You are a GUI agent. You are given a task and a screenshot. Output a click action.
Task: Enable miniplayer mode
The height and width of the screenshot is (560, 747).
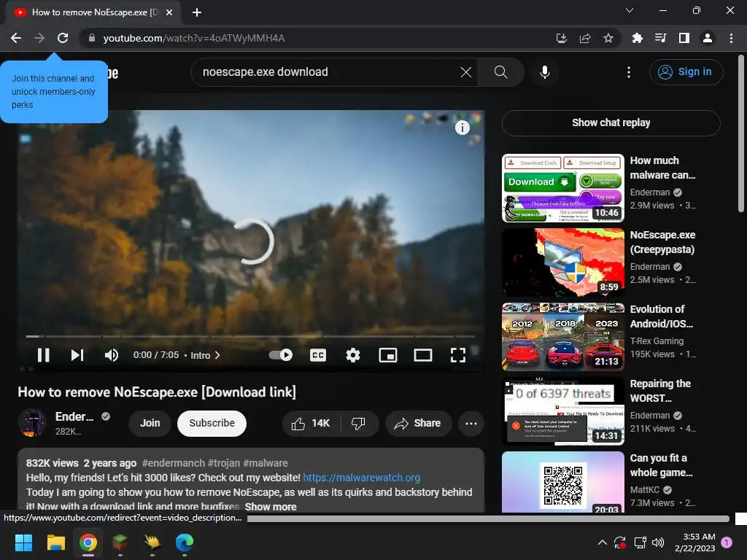(x=388, y=355)
